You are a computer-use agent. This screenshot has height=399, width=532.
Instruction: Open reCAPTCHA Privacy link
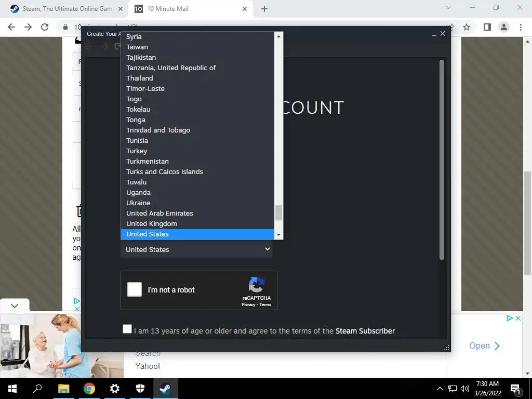tap(248, 304)
